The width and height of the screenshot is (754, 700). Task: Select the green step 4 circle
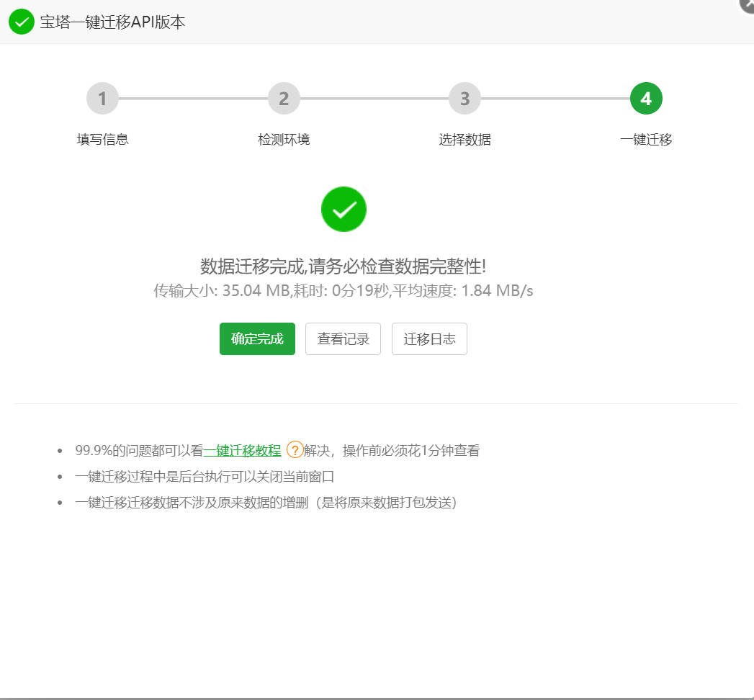pos(646,98)
